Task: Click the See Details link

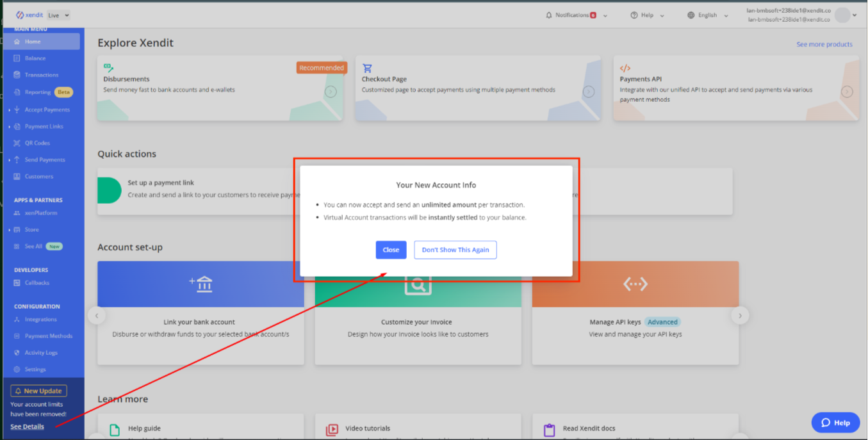Action: pyautogui.click(x=28, y=427)
